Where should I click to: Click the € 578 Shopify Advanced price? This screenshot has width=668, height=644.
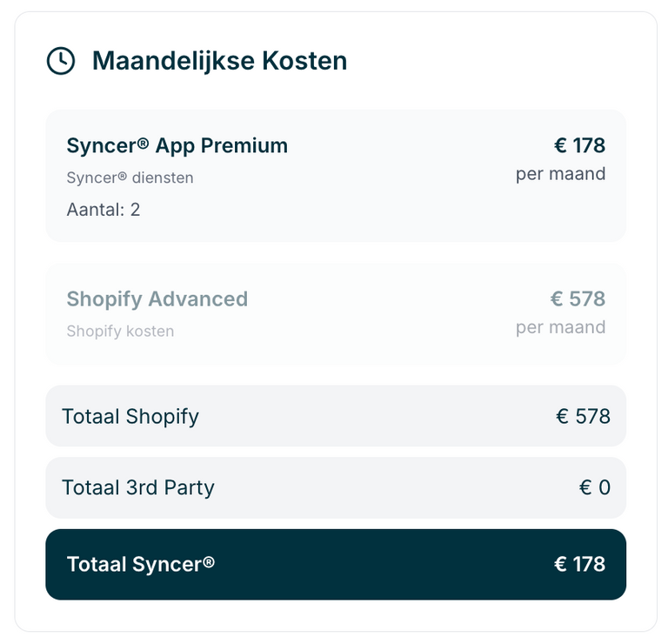point(578,299)
